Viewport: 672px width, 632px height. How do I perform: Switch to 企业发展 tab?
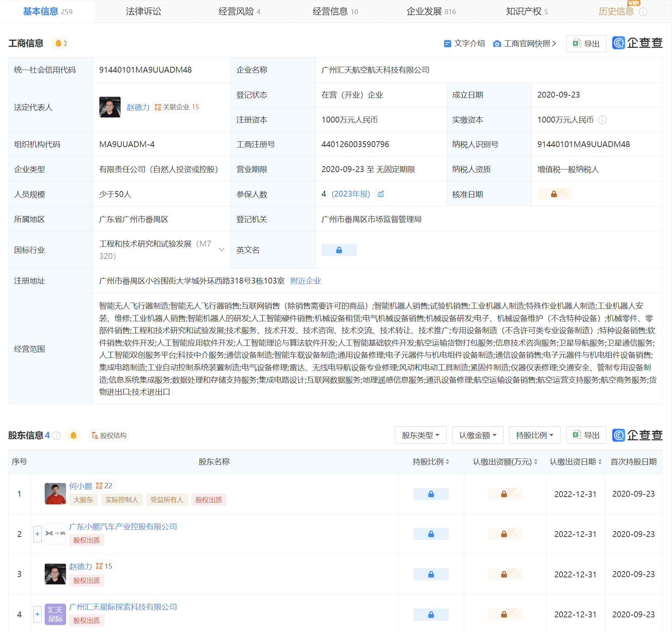click(x=431, y=12)
